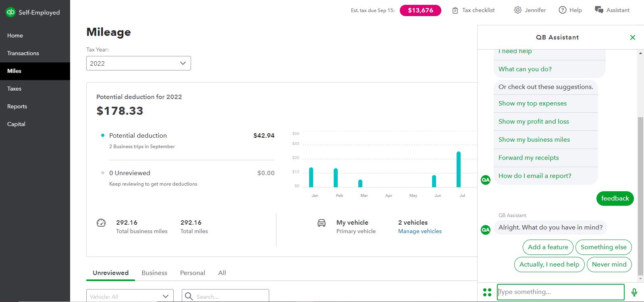
Task: Close the QB Assistant panel
Action: click(633, 37)
